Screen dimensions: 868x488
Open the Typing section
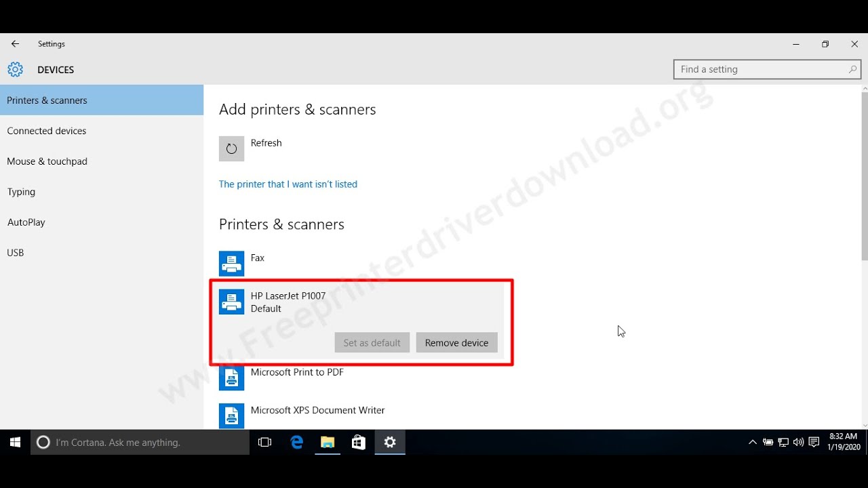(x=102, y=192)
